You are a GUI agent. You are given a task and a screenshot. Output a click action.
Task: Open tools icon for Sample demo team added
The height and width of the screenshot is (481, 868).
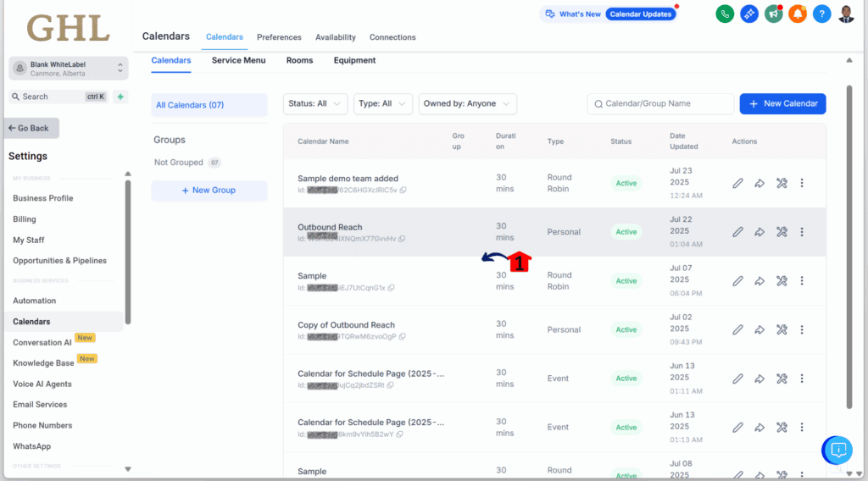pyautogui.click(x=782, y=183)
